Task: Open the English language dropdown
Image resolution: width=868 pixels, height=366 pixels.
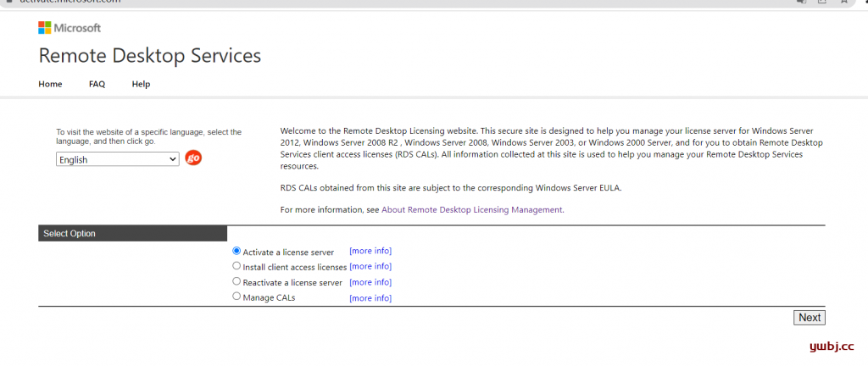Action: (117, 160)
